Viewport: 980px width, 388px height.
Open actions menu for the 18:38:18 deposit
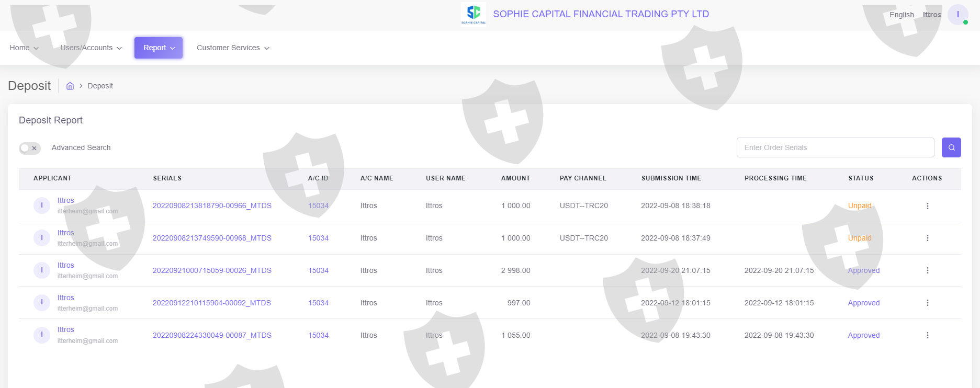(x=928, y=206)
